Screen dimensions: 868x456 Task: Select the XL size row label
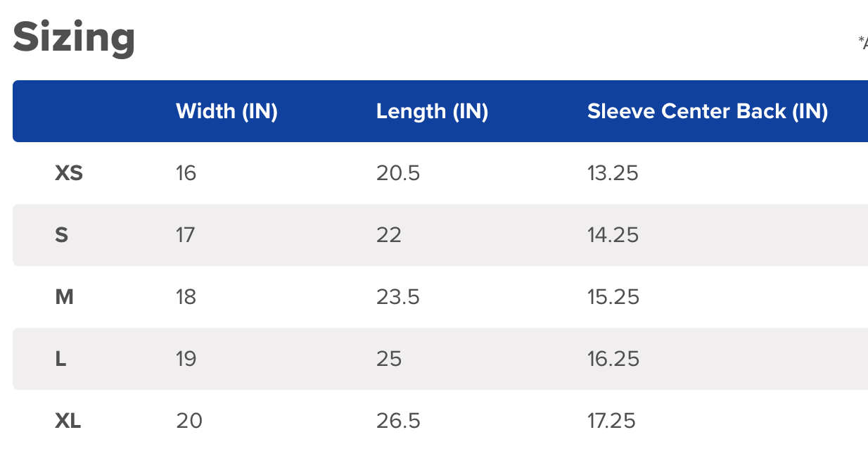[x=68, y=421]
